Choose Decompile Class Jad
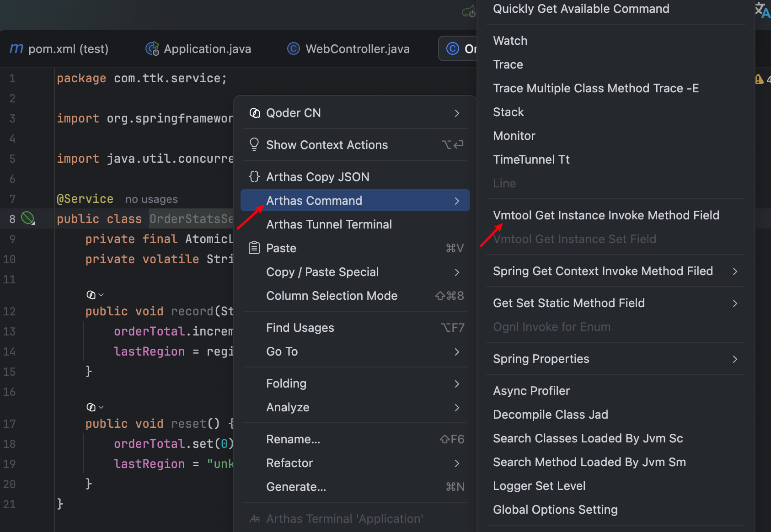The image size is (771, 532). 616,415
